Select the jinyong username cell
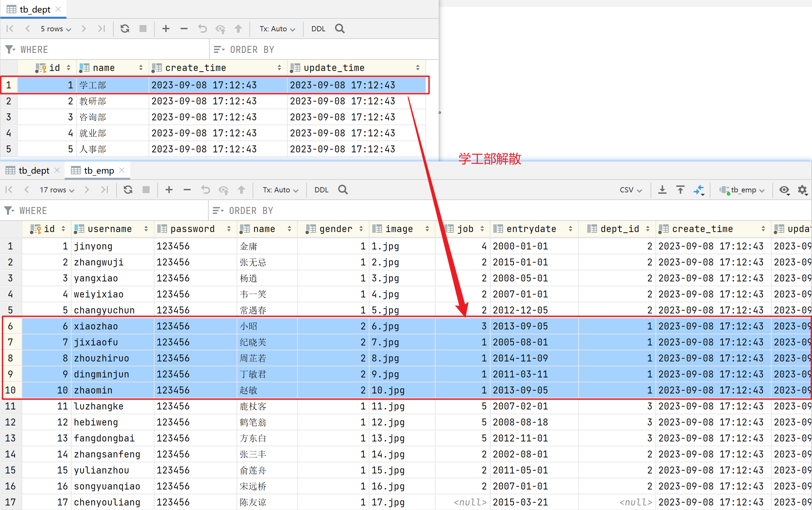812x510 pixels. point(112,246)
